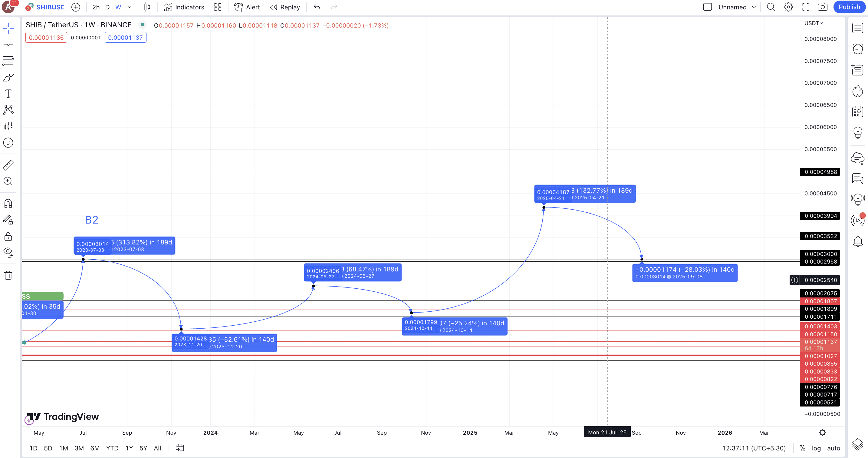Click the sell price 0.00001136 box
Viewport: 868px width, 458px height.
pos(46,38)
